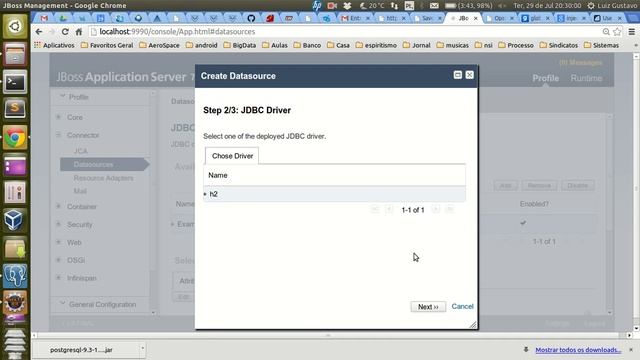Switch to the GitHub pinned tab
Image resolution: width=640 pixels, height=360 pixels.
tap(251, 18)
